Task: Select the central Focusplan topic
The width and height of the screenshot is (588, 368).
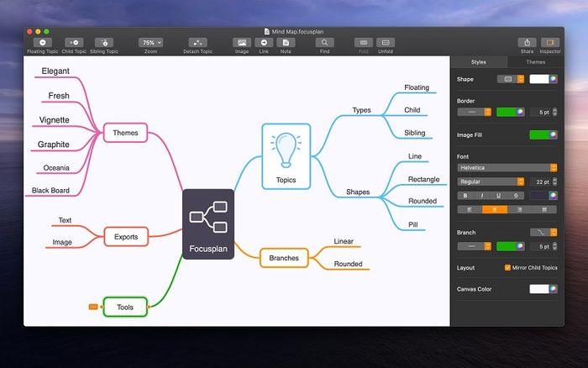Action: tap(208, 224)
